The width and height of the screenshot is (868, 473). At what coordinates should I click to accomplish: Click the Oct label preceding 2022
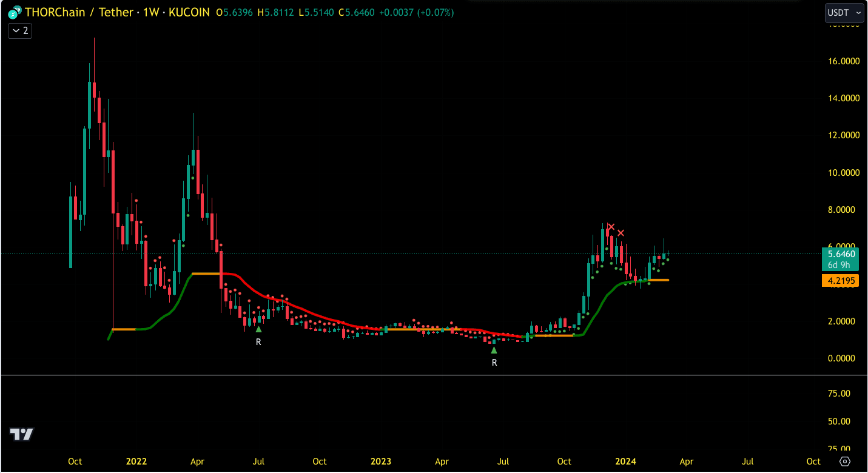click(x=75, y=461)
